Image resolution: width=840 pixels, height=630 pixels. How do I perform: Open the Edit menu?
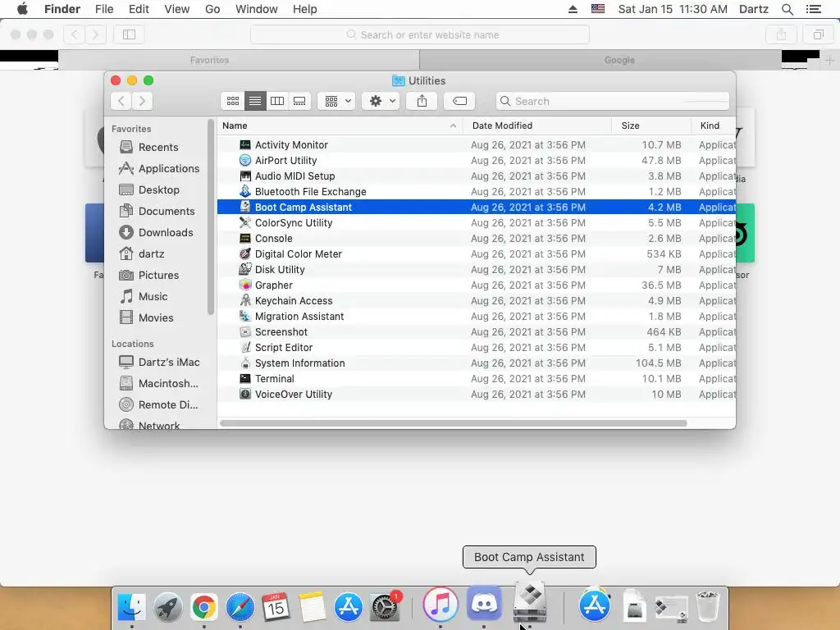[x=139, y=9]
